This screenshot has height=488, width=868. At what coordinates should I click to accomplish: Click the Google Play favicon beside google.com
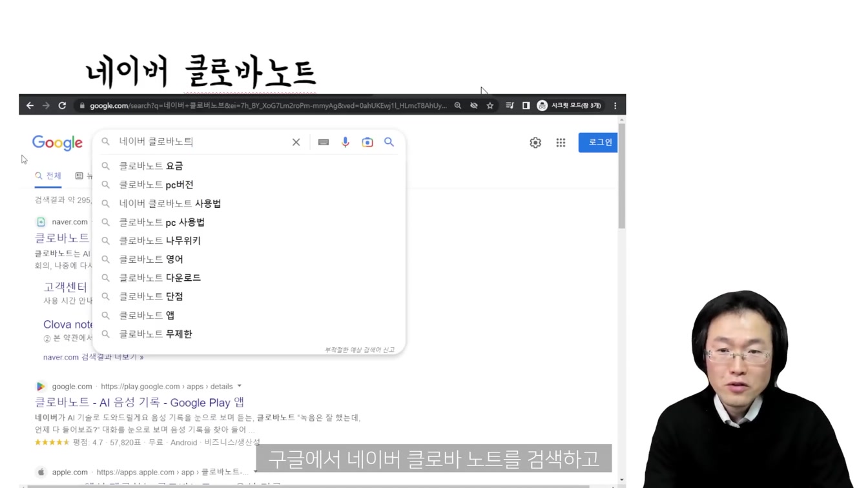click(41, 386)
